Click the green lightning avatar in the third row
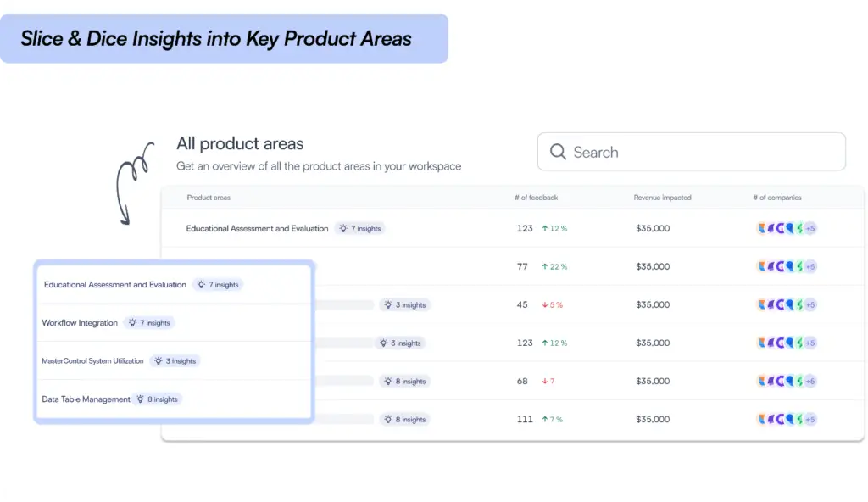Viewport: 868px width, 502px height. tap(799, 304)
